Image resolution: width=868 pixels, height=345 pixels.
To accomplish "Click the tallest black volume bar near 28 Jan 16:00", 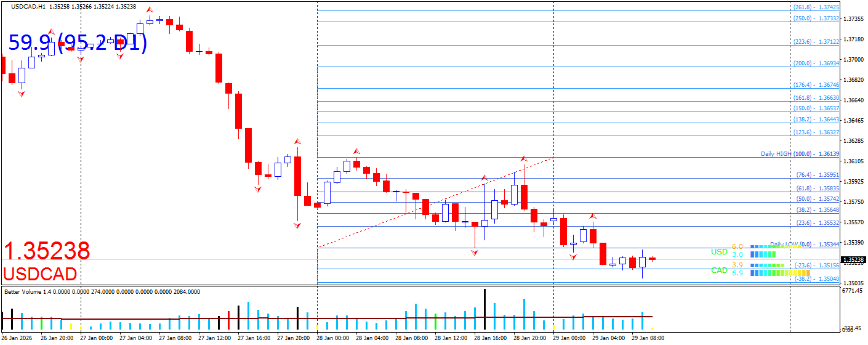I will point(484,309).
